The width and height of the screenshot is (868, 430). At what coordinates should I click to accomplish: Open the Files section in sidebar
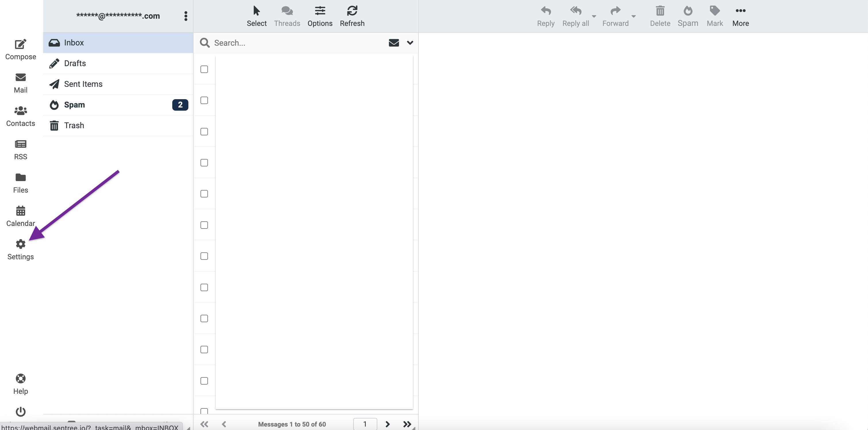pos(20,183)
